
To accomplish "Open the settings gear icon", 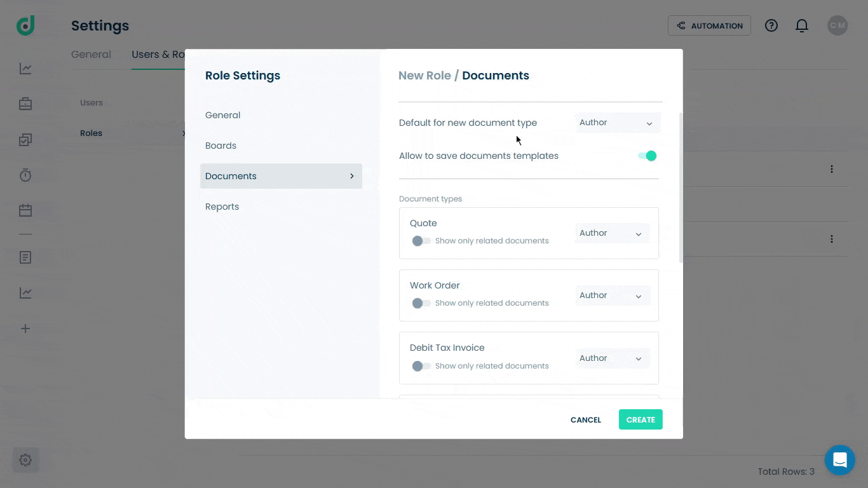I will pyautogui.click(x=25, y=460).
